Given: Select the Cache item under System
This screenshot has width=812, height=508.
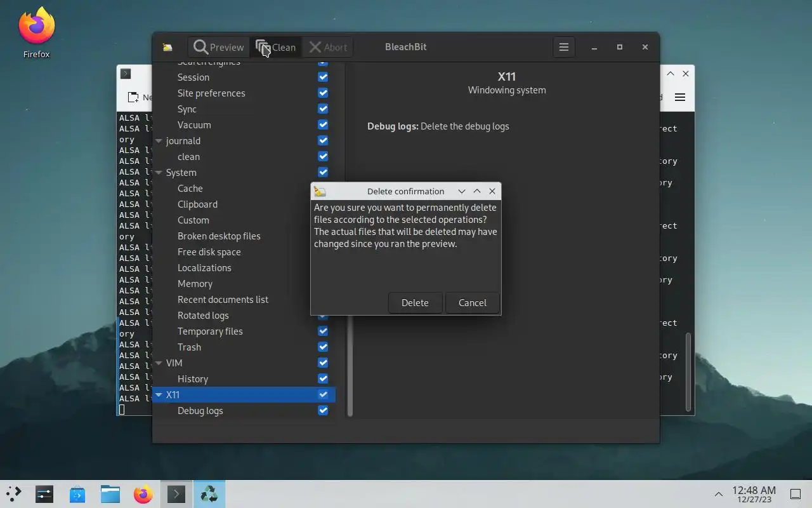Looking at the screenshot, I should tap(190, 188).
